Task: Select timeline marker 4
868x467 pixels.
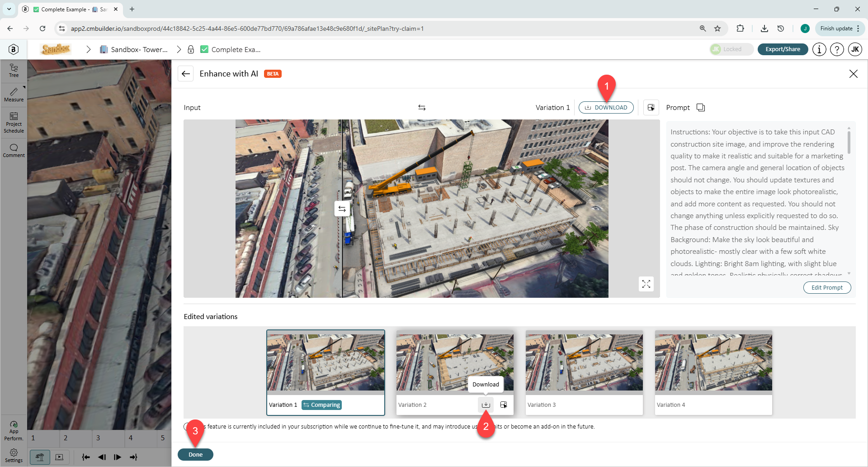Action: (x=131, y=438)
